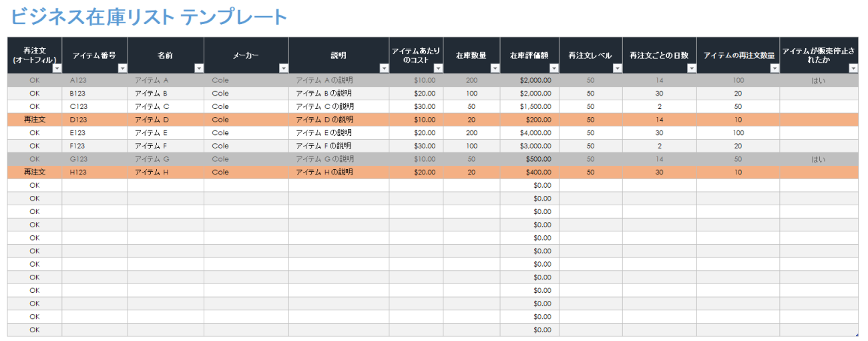Open the アイテムあたりのコスト filter dropdown

(x=438, y=68)
